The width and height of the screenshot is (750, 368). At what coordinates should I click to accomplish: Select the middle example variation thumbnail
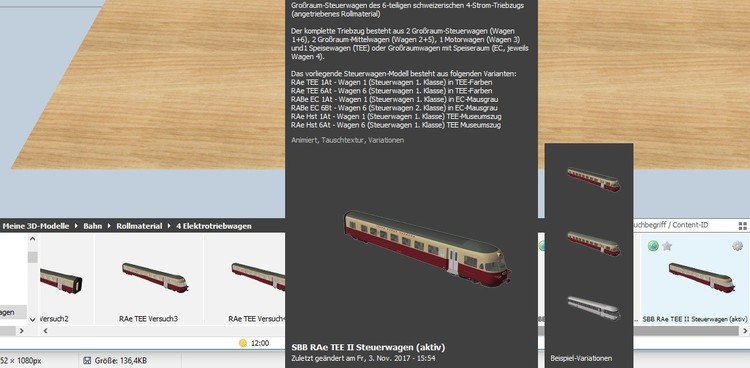[594, 243]
